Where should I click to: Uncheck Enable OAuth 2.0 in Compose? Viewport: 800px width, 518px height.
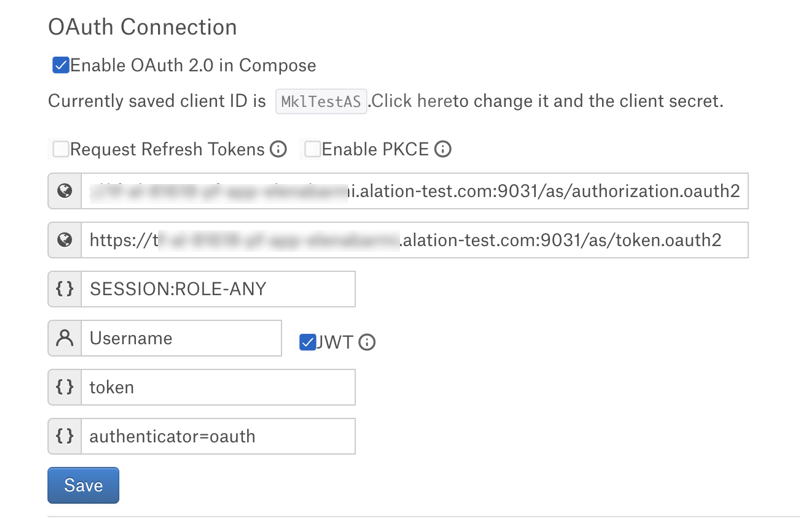[61, 65]
